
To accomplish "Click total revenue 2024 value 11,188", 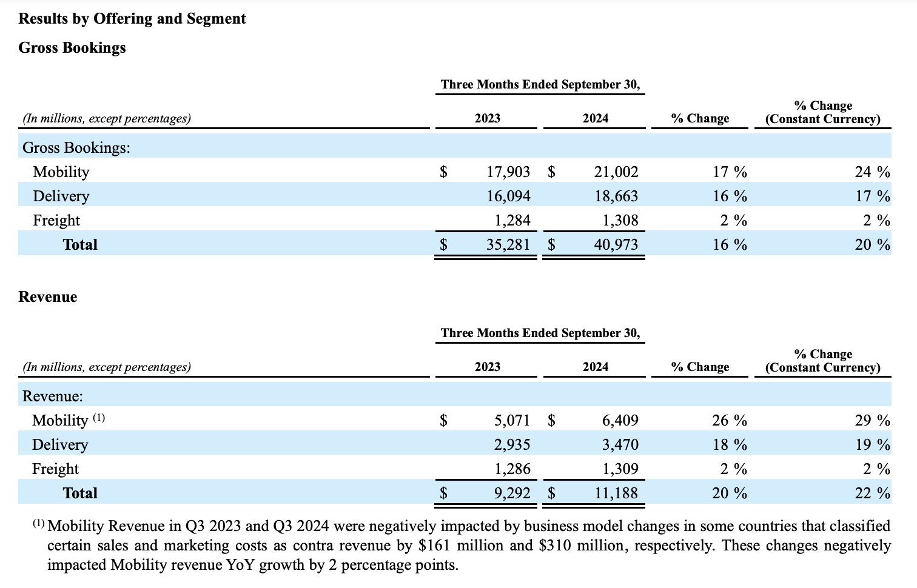I will (x=616, y=493).
